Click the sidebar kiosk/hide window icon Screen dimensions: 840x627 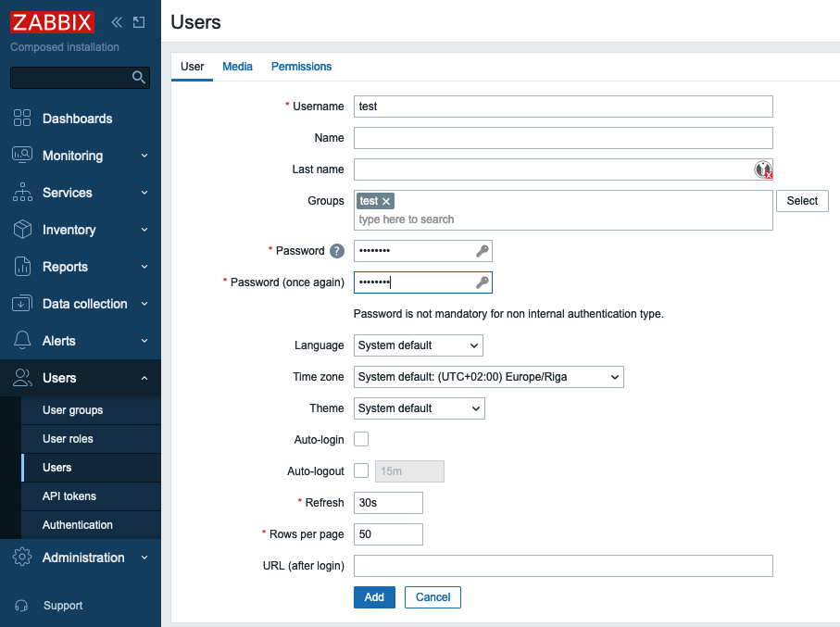tap(139, 22)
